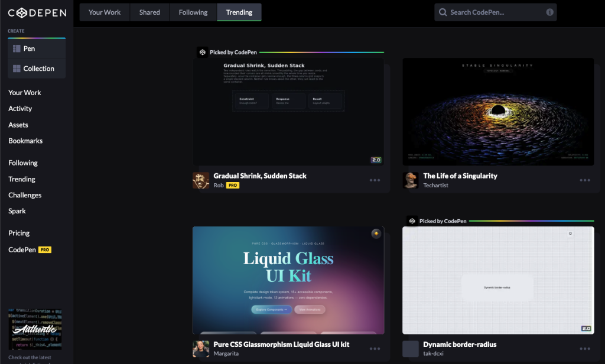Click the Pen button's grid icon
The image size is (605, 364).
click(x=17, y=48)
